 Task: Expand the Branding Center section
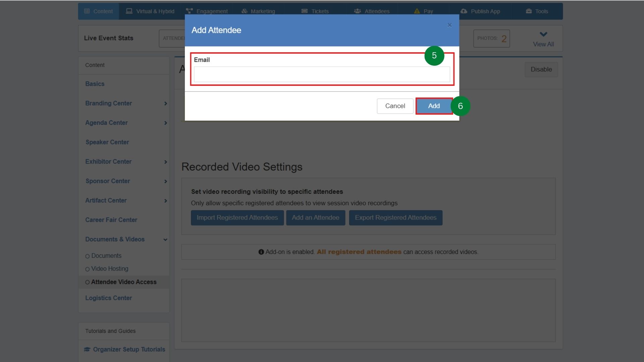165,104
